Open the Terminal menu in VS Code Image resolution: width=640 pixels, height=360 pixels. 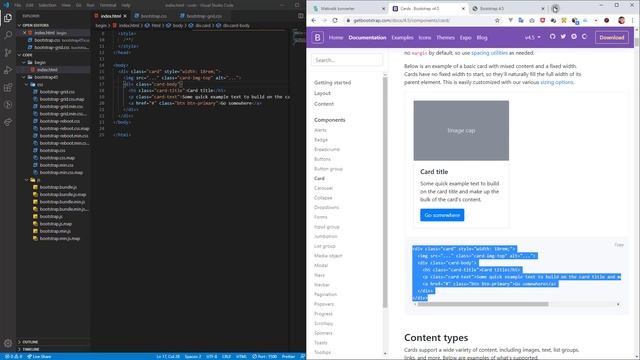coord(108,5)
